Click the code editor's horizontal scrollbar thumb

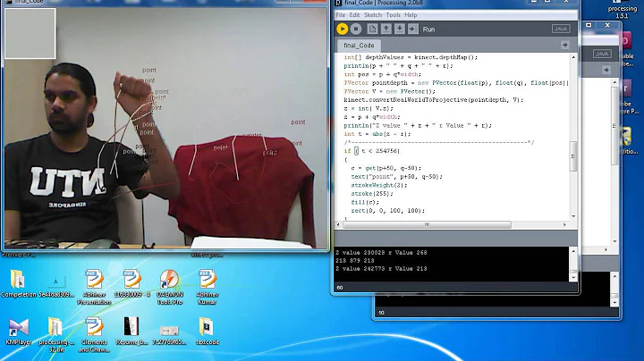click(x=428, y=225)
